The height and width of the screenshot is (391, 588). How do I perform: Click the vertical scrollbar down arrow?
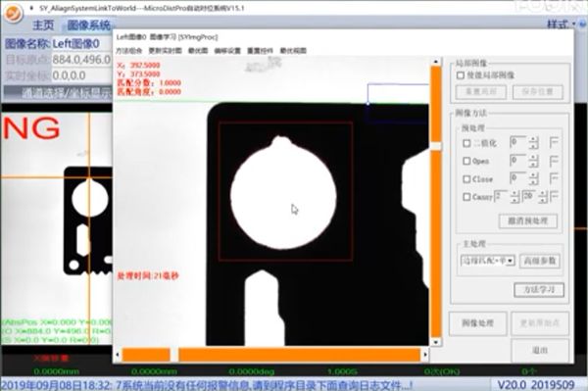[x=435, y=342]
